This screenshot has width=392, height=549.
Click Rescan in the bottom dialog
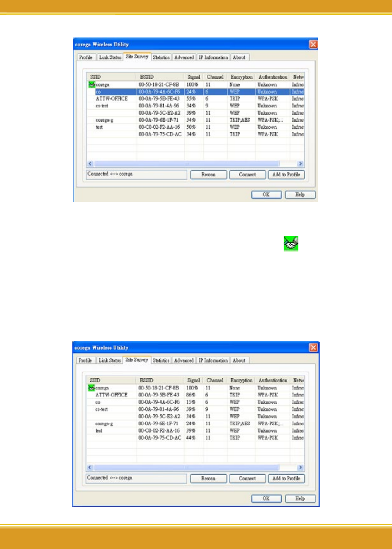click(x=209, y=479)
